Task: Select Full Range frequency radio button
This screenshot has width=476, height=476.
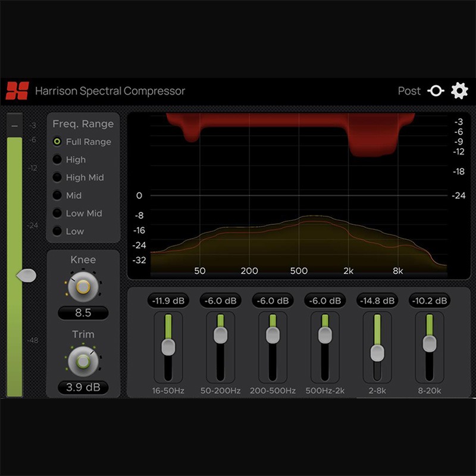Action: click(57, 142)
